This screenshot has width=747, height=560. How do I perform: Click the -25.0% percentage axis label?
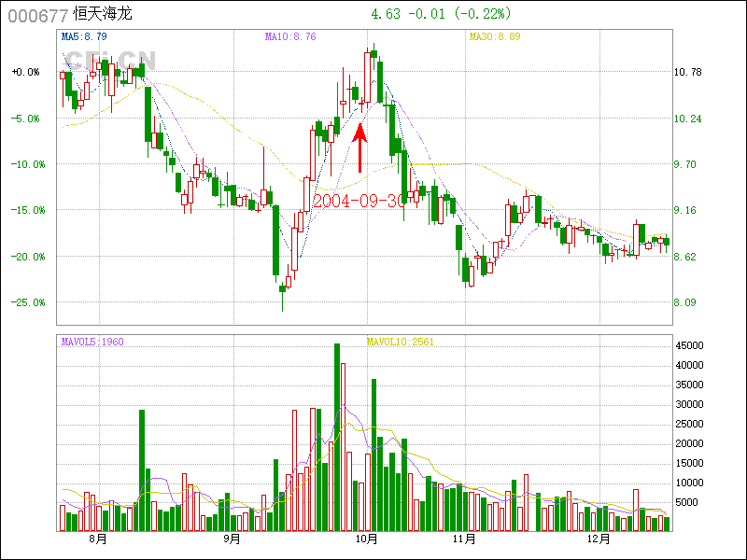click(x=25, y=302)
